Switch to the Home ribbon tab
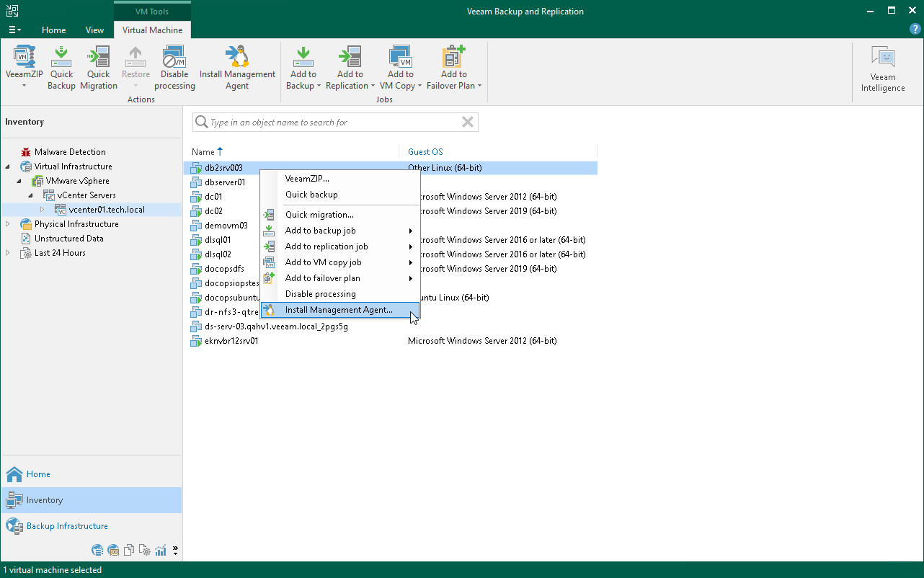 click(53, 30)
